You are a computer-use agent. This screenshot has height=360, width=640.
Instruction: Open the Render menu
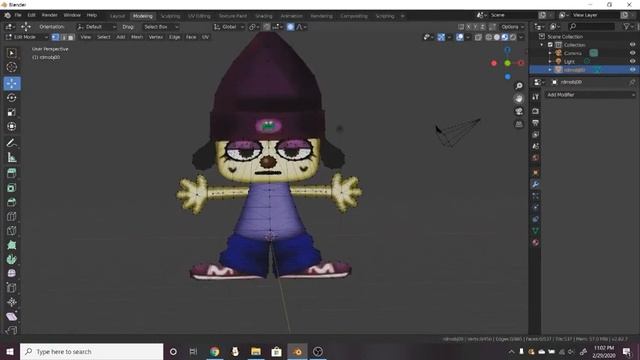click(49, 15)
